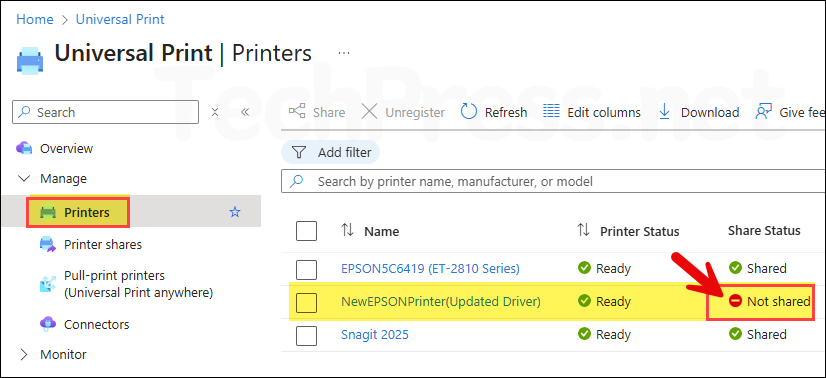
Task: Click the circular Refresh icon
Action: pos(468,112)
